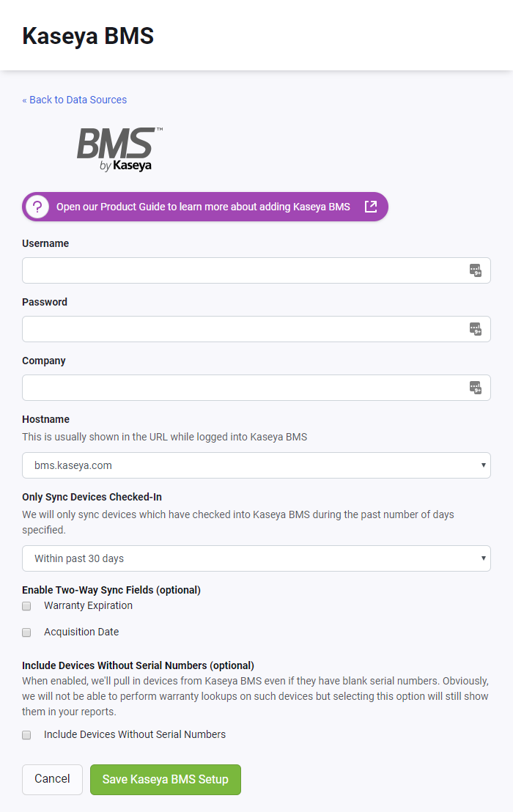
Task: Open the Hostname dropdown showing bms.kaseya.com
Action: pyautogui.click(x=256, y=465)
